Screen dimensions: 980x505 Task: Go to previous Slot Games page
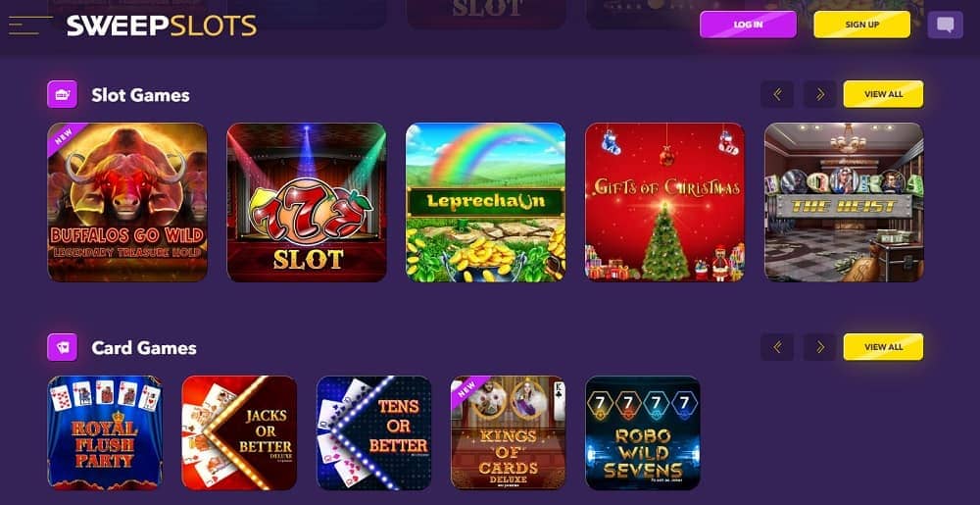click(x=777, y=94)
